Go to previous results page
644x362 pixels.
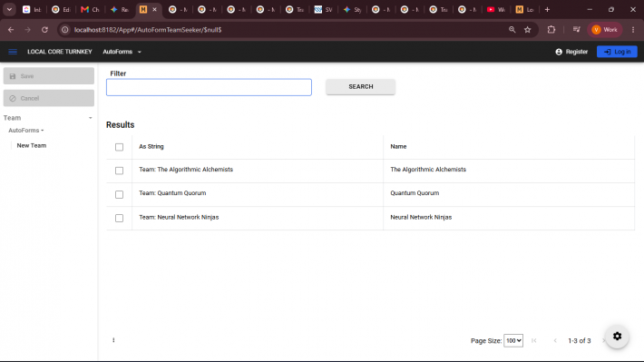click(555, 340)
